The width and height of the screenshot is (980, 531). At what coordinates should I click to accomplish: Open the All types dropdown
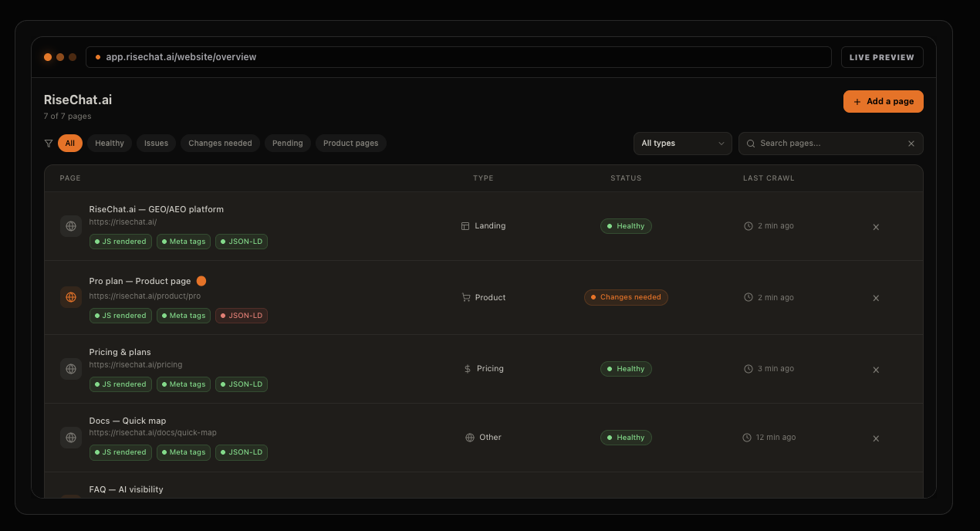(683, 144)
